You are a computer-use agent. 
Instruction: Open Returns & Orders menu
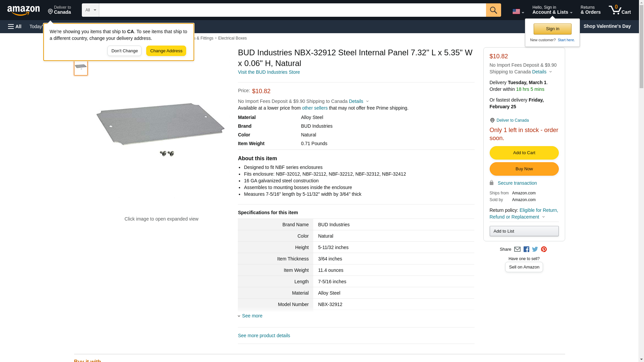click(590, 10)
